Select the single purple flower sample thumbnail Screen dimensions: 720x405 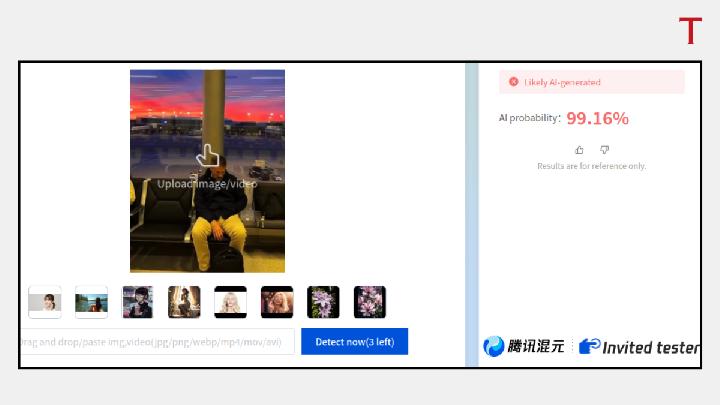[323, 302]
